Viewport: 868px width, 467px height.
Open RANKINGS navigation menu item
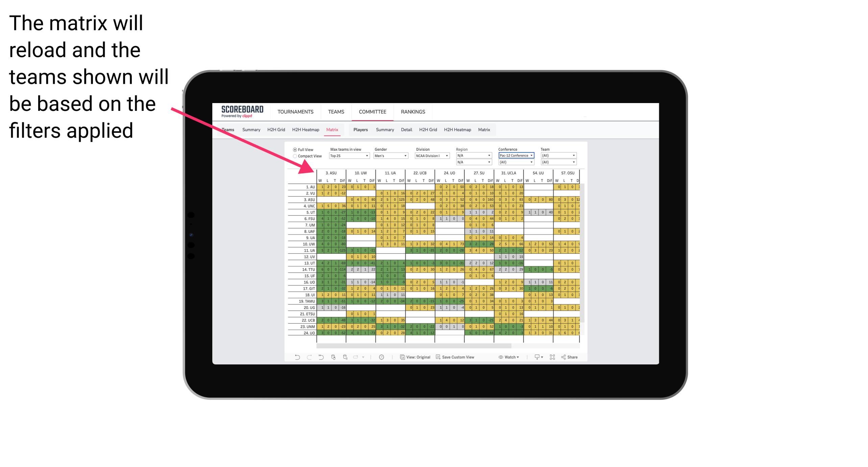(412, 112)
